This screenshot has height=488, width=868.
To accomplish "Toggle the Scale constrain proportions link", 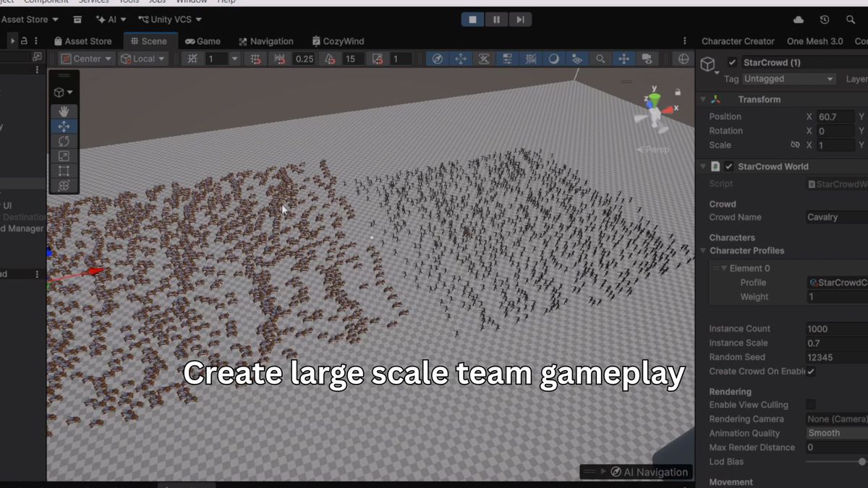I will coord(796,145).
